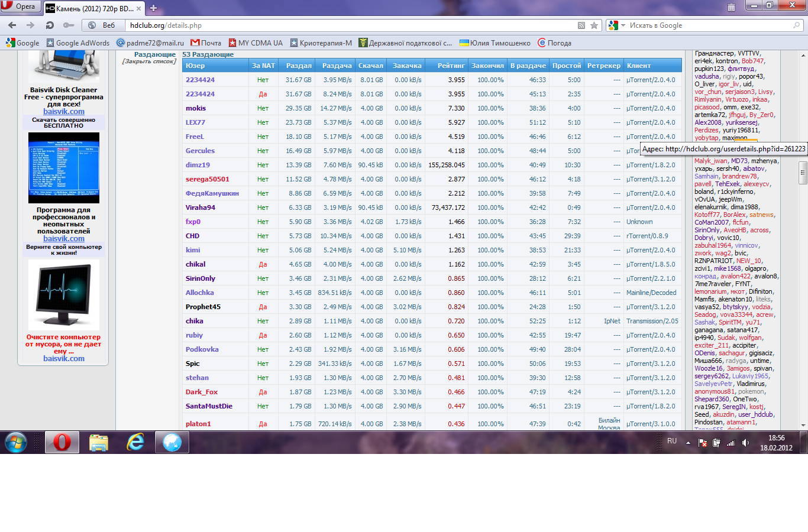The width and height of the screenshot is (808, 532).
Task: Open the Google AdWords bookmark
Action: (78, 43)
